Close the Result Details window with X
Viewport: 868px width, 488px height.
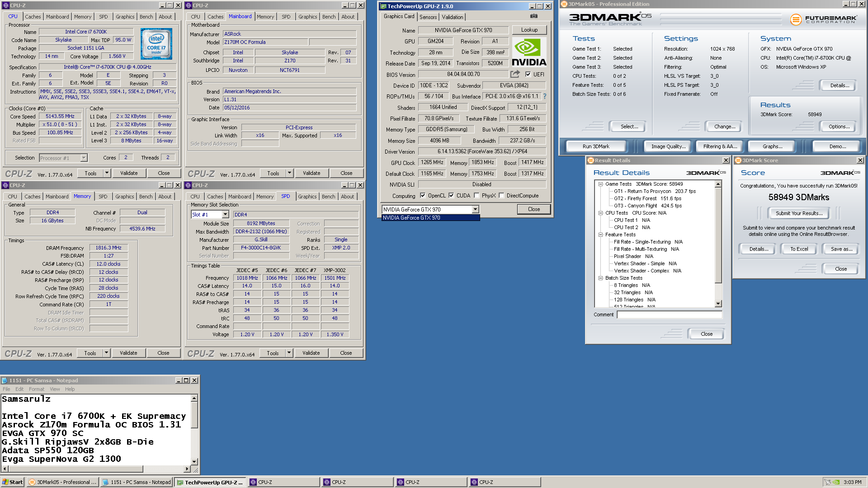click(726, 160)
